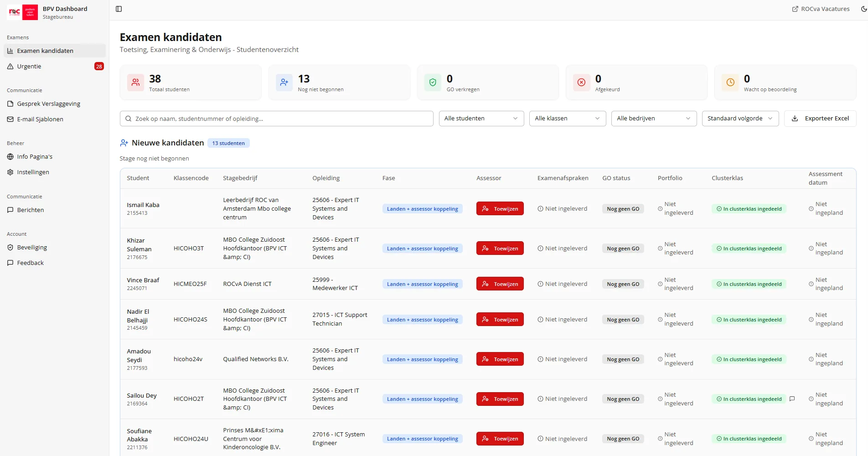Click Toewijzen for Khizar Suleman

pos(500,249)
